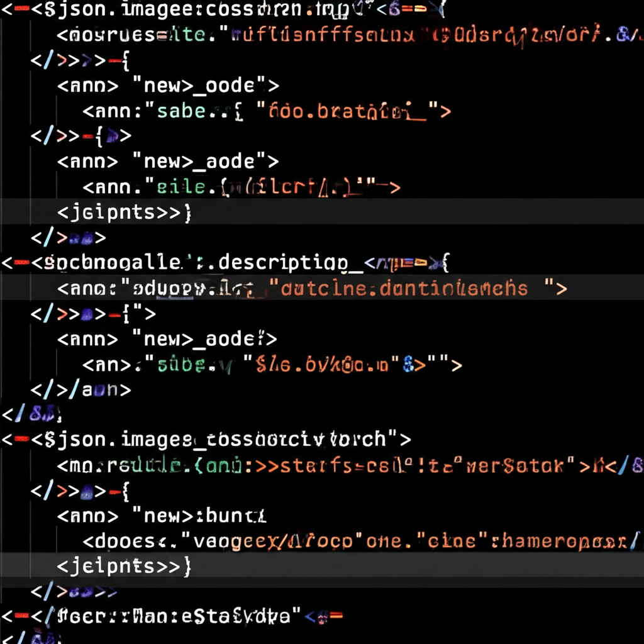Click the "hameropaar" text at line end
644x644 pixels.
click(x=565, y=541)
